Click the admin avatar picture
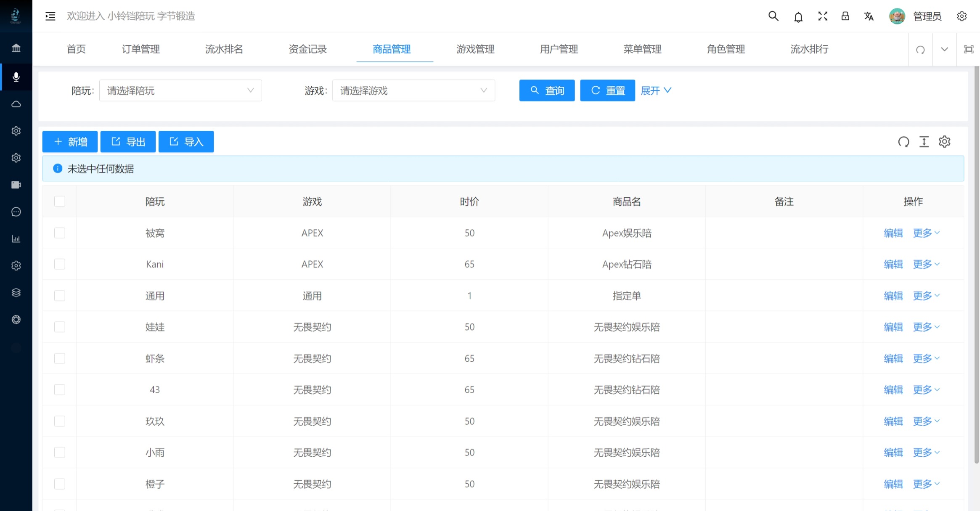This screenshot has height=511, width=980. pyautogui.click(x=897, y=16)
